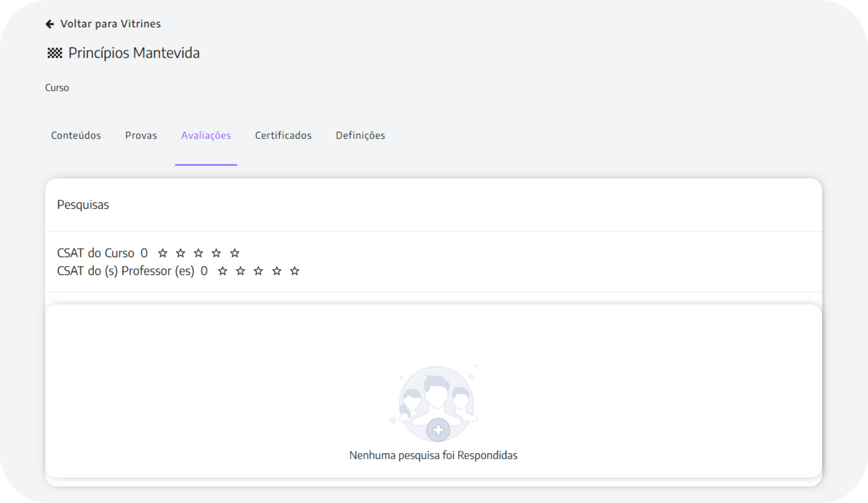The width and height of the screenshot is (868, 503).
Task: Click third star of CSAT do Curso
Action: [x=199, y=254]
